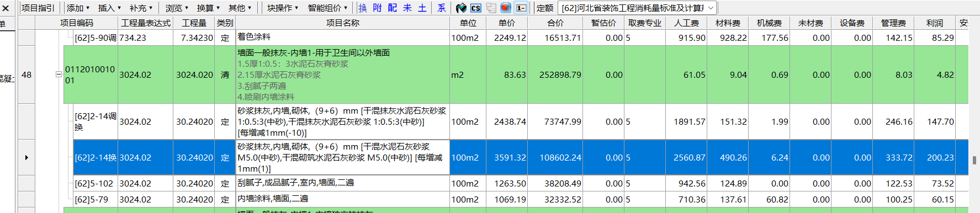This screenshot has height=213, width=980.
Task: Click the 1- numbering toolbar icon
Action: point(520,8)
